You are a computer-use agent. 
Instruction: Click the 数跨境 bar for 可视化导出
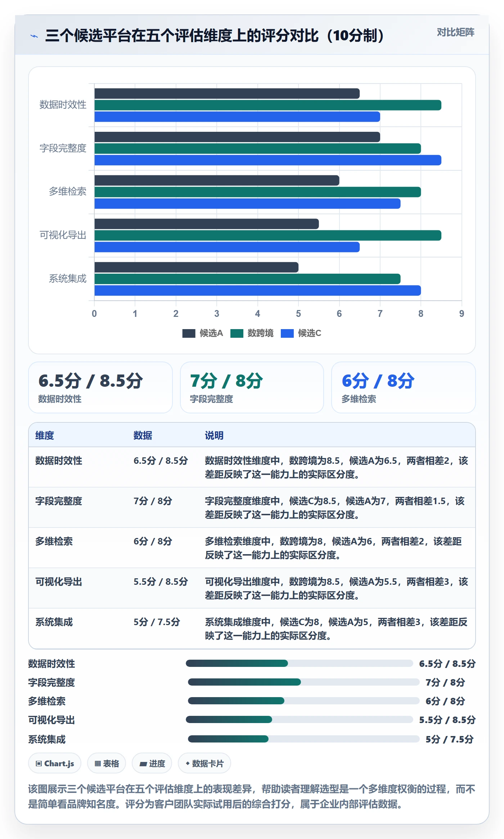click(x=267, y=235)
